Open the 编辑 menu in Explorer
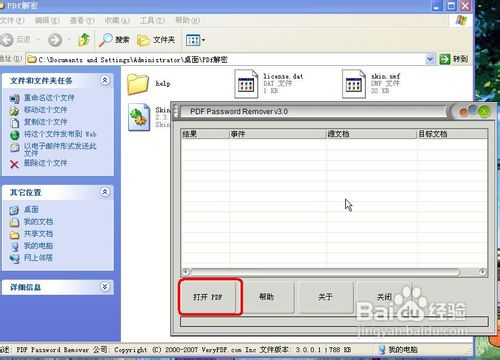 (x=47, y=20)
